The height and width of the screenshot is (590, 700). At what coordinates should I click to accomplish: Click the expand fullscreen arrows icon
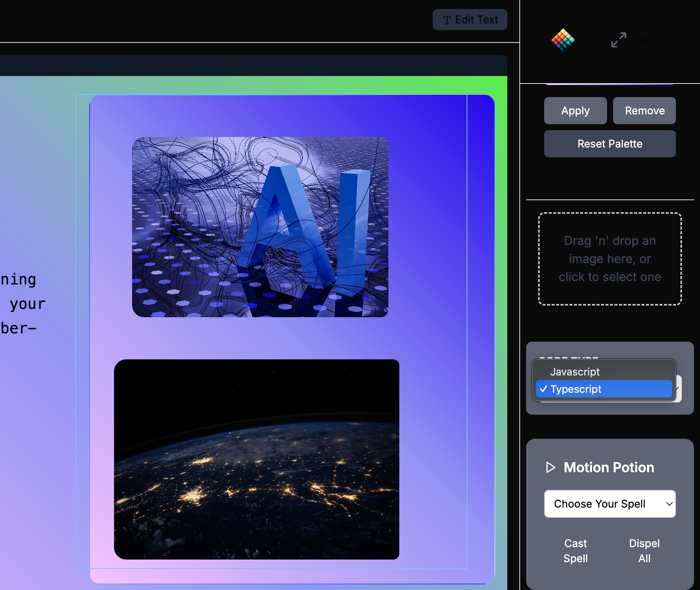click(x=619, y=40)
